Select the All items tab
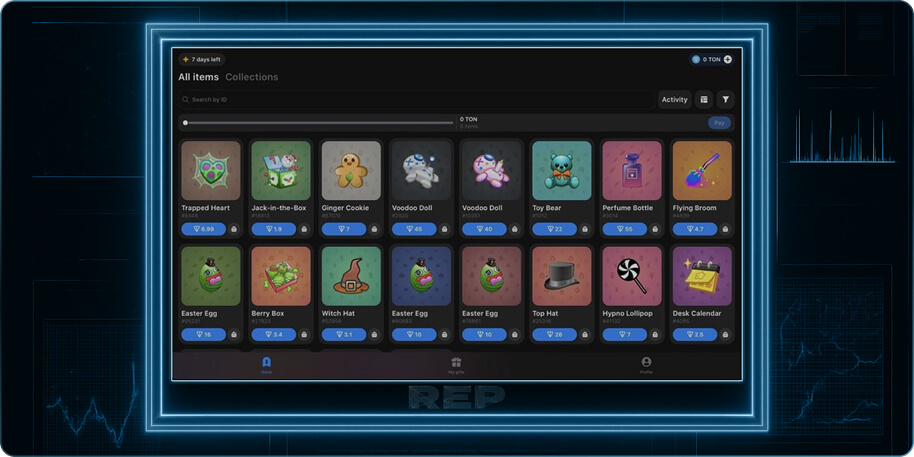This screenshot has height=457, width=914. 199,77
